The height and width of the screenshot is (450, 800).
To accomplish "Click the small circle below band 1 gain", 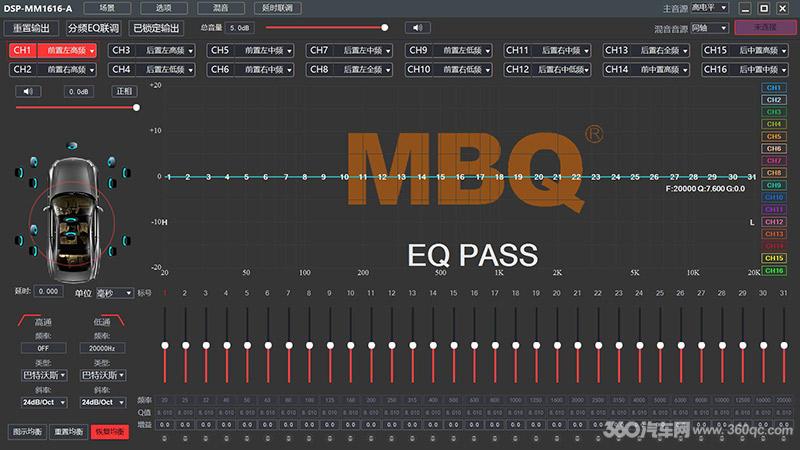I will tap(165, 438).
